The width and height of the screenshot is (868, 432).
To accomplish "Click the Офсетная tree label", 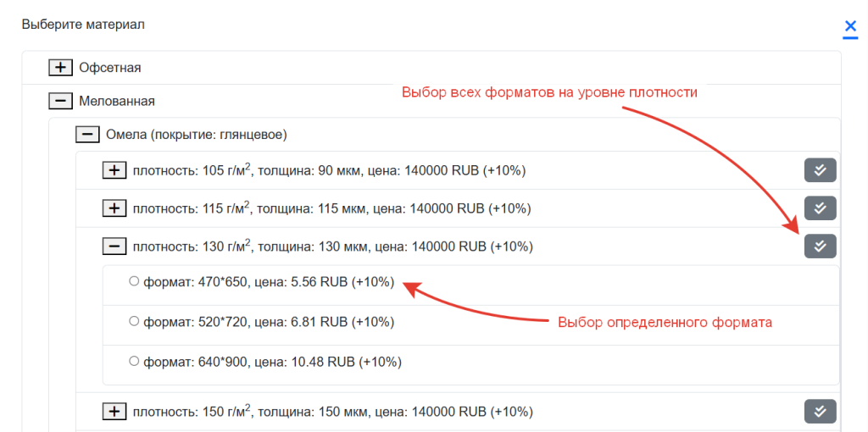I will point(109,67).
